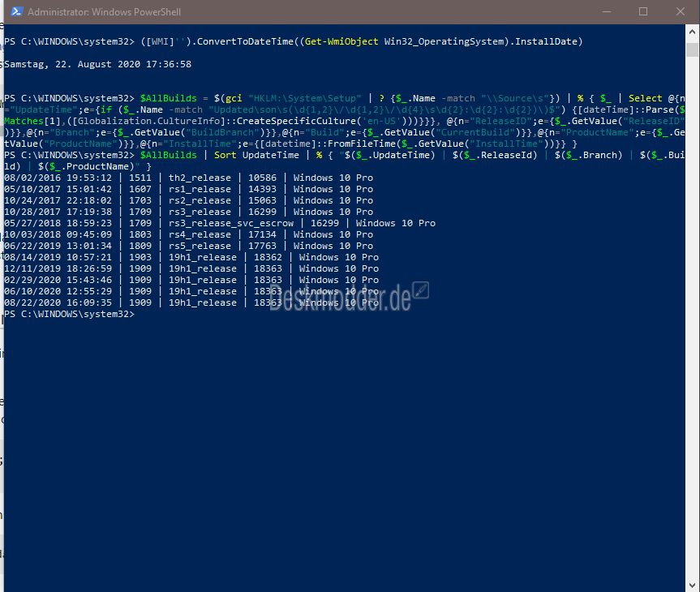Image resolution: width=700 pixels, height=592 pixels.
Task: Click 'Sort' in the Sort UpdateTime command
Action: click(225, 155)
